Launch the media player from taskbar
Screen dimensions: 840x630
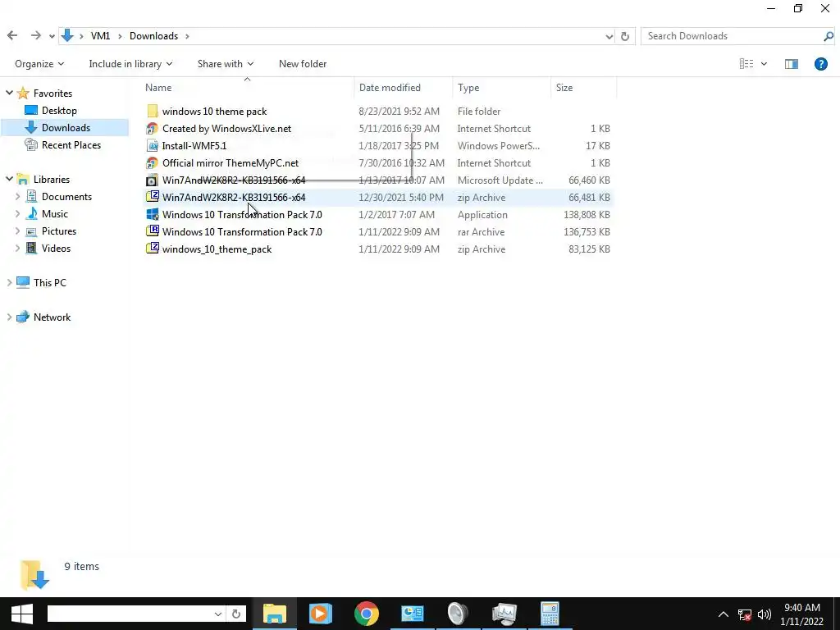pos(321,614)
